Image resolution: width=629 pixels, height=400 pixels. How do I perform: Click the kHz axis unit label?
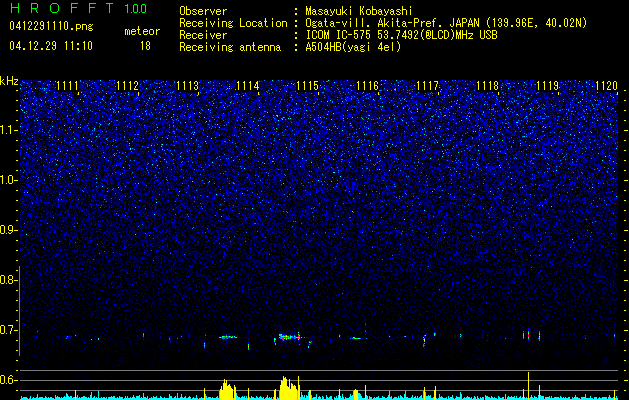coord(9,81)
